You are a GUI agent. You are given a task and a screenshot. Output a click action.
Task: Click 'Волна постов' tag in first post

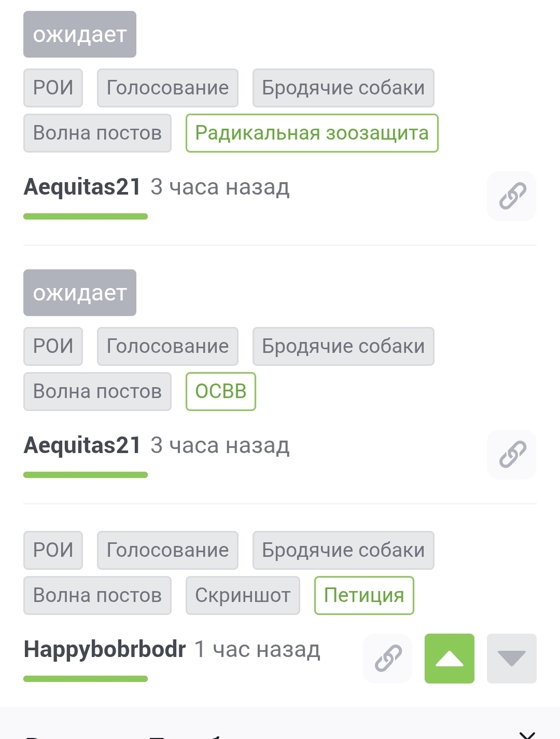[97, 133]
